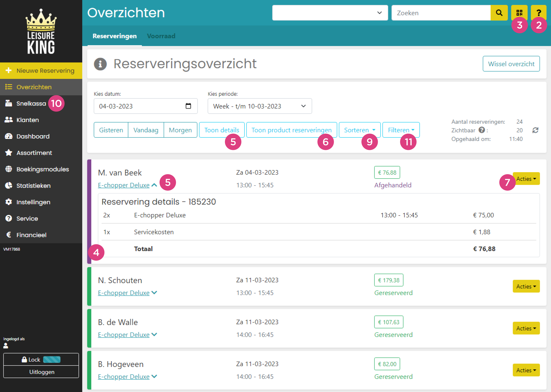Open M. van Beek's E-chopper Deluxe link
The image size is (551, 392).
(124, 185)
